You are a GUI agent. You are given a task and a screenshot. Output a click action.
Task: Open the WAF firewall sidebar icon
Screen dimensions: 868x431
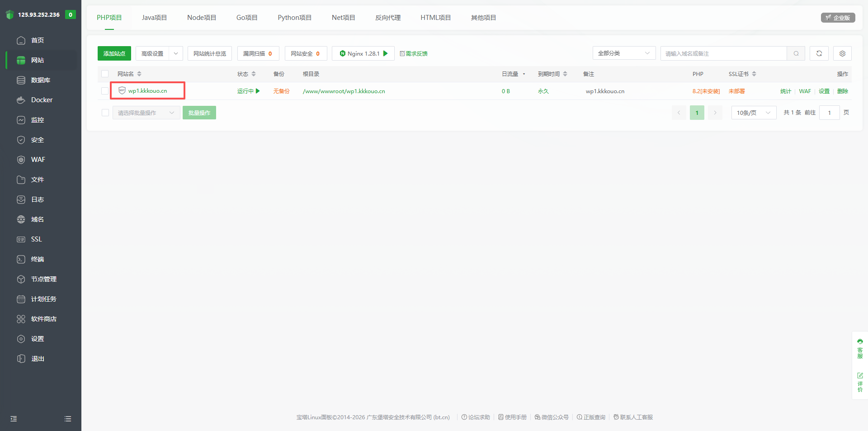38,160
